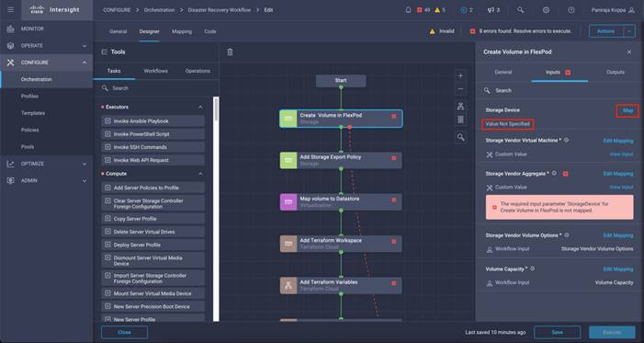Viewport: 644px width, 343px height.
Task: Open the help question icon
Action: pyautogui.click(x=571, y=10)
